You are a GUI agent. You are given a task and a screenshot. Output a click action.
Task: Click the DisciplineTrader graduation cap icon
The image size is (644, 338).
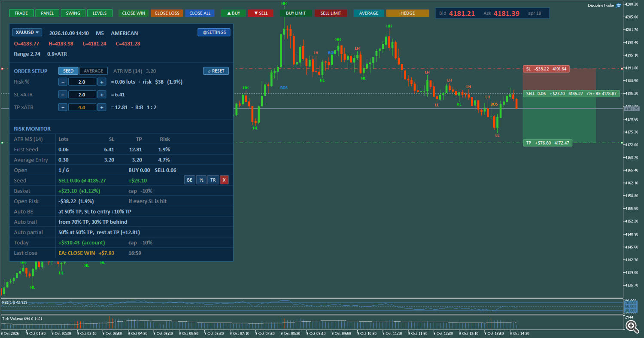(x=619, y=6)
